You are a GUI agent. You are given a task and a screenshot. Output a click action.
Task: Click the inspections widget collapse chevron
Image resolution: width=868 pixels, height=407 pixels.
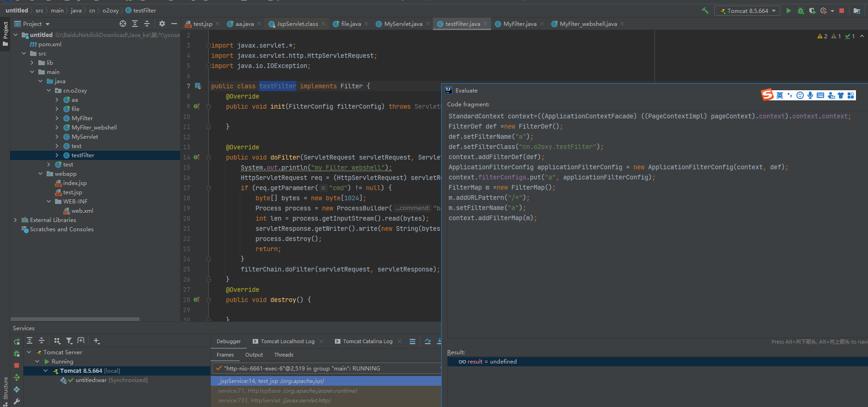[862, 36]
